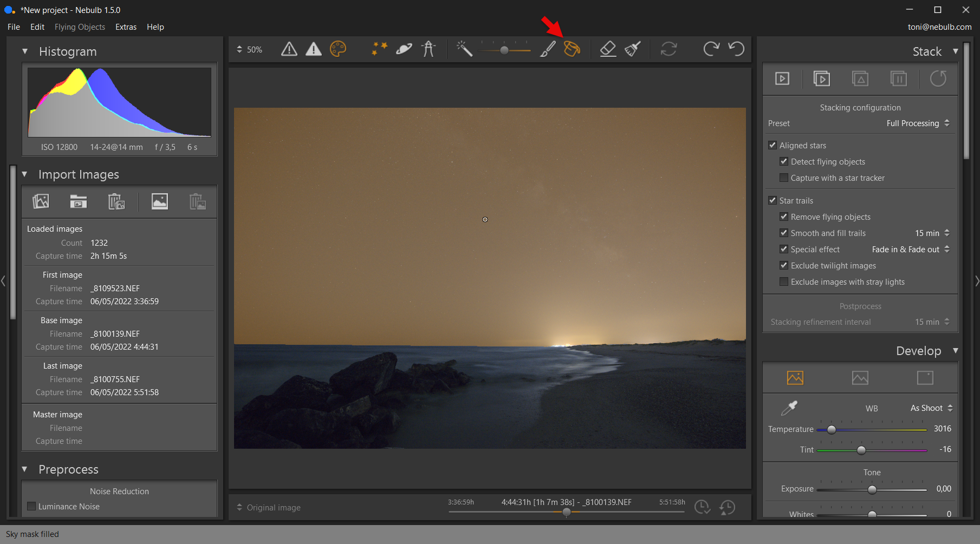This screenshot has width=980, height=544.
Task: Click the stacked triangle icon in Stack
Action: [x=860, y=79]
